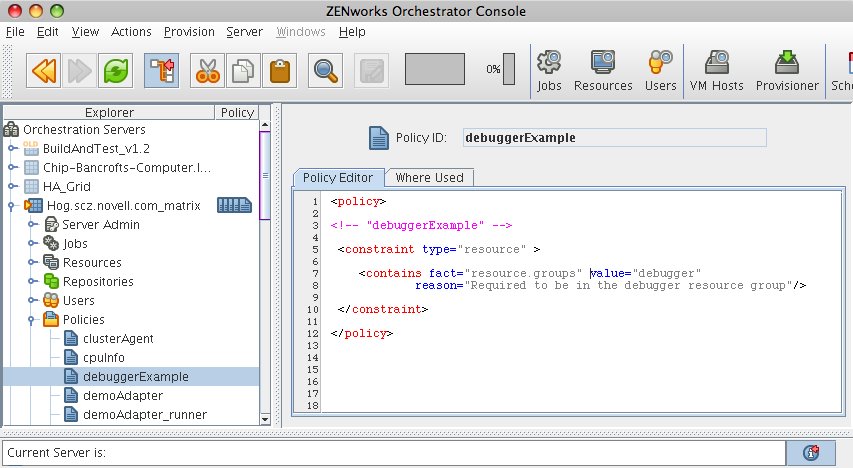Click the Policy column header
This screenshot has height=468, width=853.
(237, 113)
